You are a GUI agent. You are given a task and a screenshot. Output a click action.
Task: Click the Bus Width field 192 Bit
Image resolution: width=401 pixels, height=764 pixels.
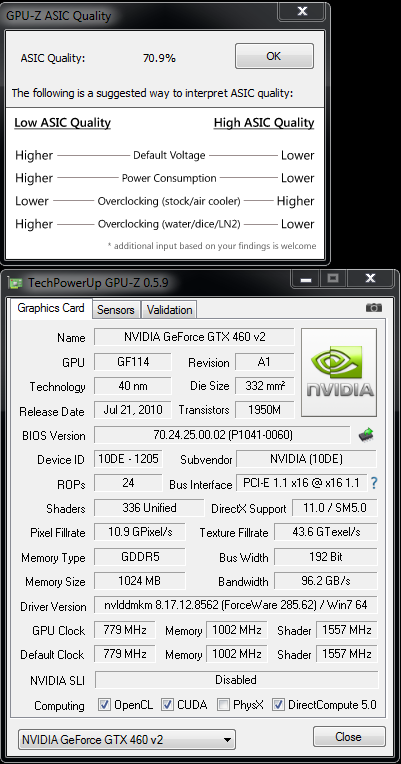[x=326, y=556]
